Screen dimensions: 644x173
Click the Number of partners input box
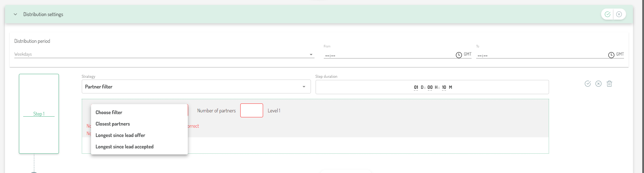[x=252, y=111]
